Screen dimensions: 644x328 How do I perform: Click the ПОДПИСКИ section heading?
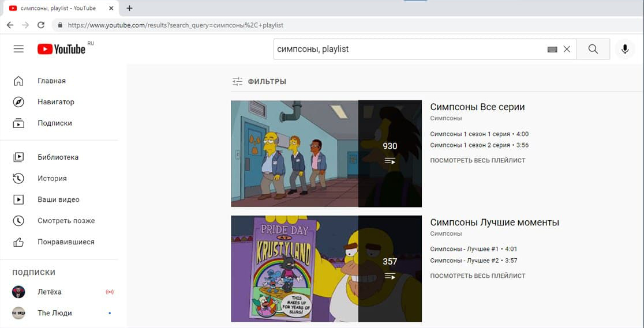point(33,273)
